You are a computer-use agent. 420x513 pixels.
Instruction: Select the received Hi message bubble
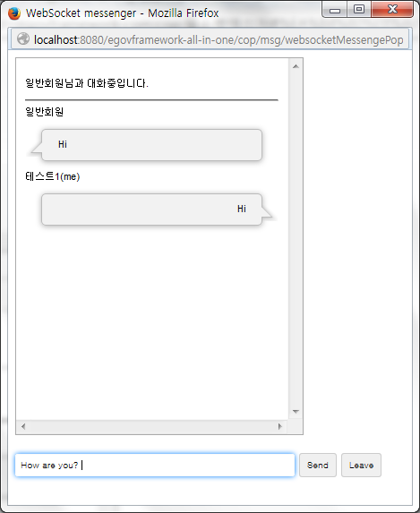(x=151, y=145)
